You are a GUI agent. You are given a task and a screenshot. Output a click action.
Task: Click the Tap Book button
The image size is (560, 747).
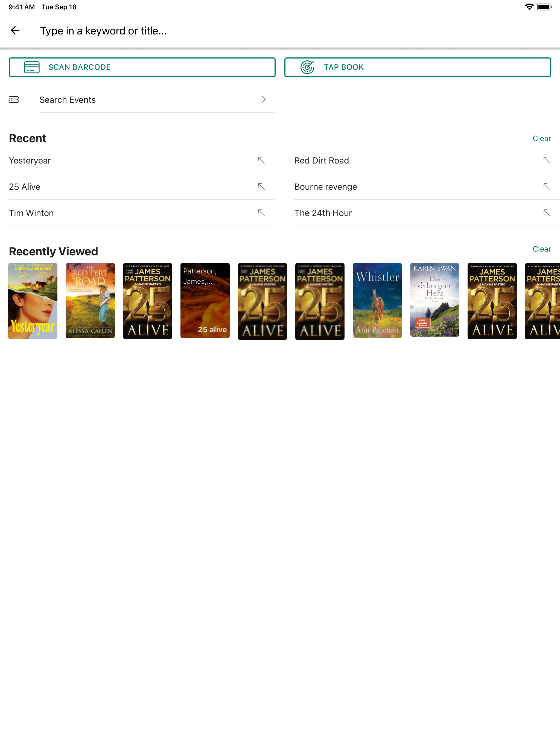pos(418,67)
